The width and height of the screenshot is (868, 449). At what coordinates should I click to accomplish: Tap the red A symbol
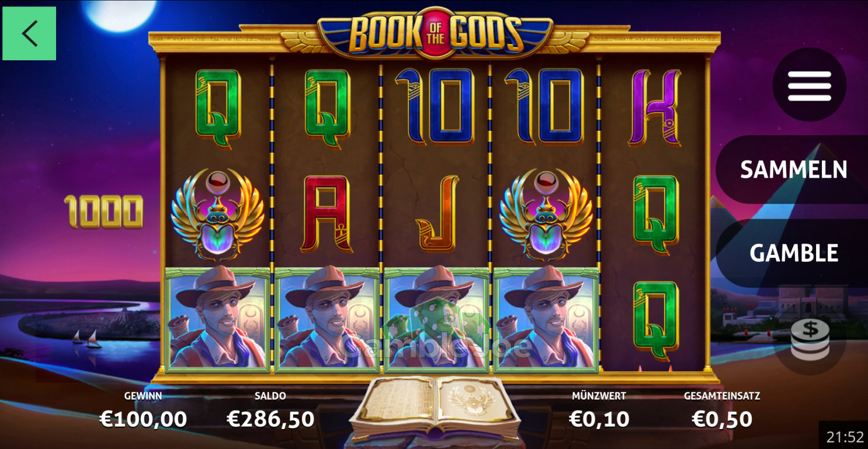(327, 214)
